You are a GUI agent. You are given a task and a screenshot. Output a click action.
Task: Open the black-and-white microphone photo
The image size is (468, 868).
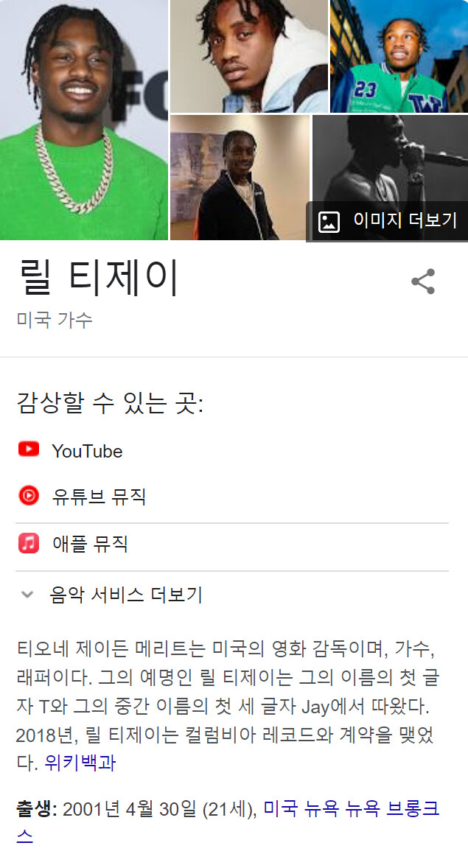tap(391, 158)
